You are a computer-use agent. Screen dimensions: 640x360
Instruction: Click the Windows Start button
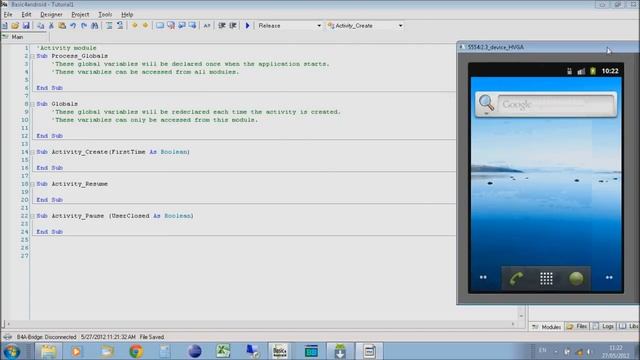pyautogui.click(x=11, y=351)
